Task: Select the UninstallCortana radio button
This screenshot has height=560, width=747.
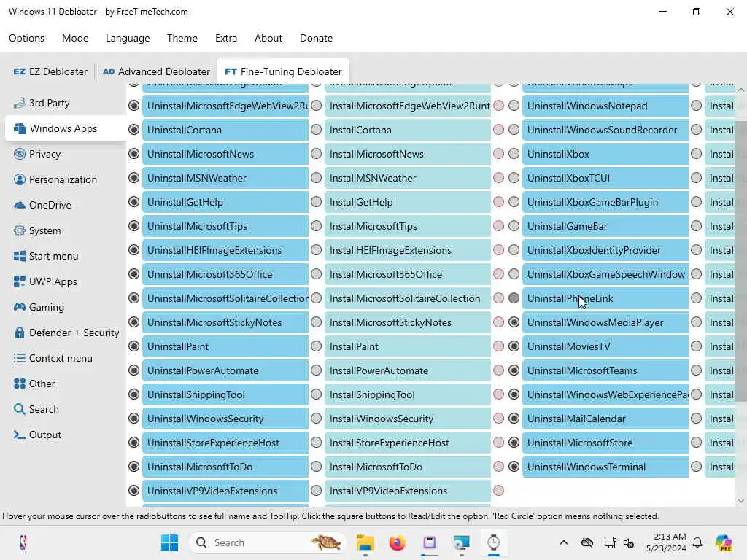Action: click(x=134, y=130)
